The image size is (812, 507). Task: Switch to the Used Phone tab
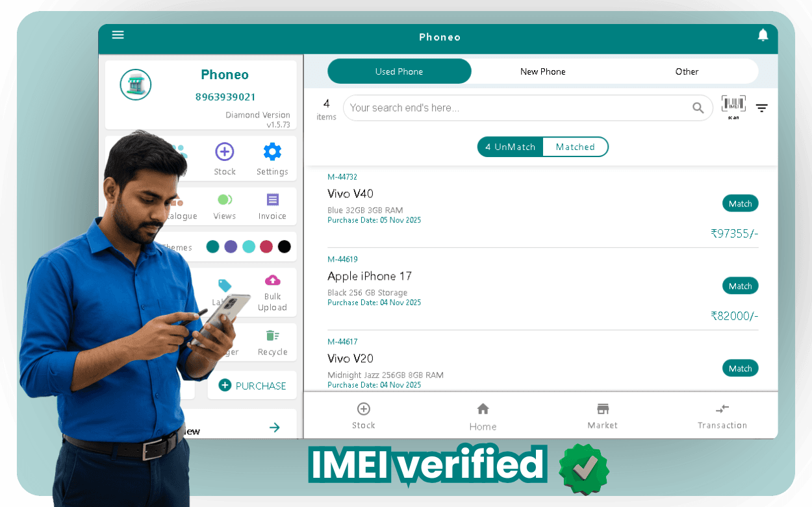pyautogui.click(x=399, y=71)
